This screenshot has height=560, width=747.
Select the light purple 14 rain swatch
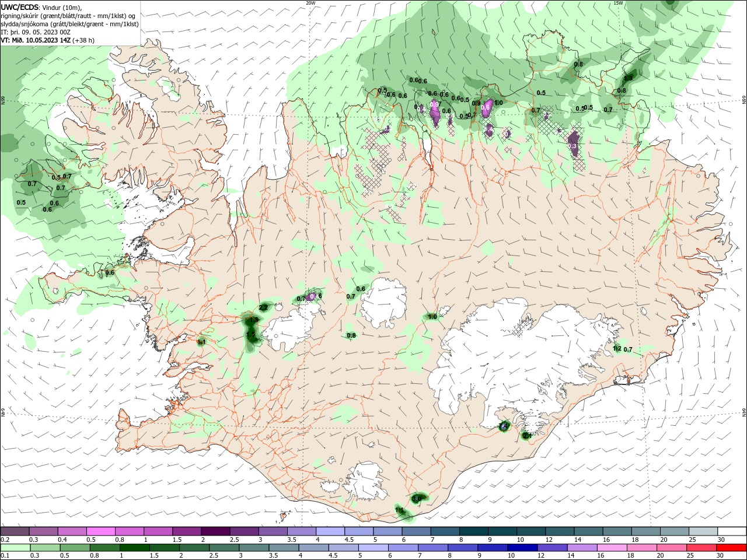pyautogui.click(x=582, y=548)
